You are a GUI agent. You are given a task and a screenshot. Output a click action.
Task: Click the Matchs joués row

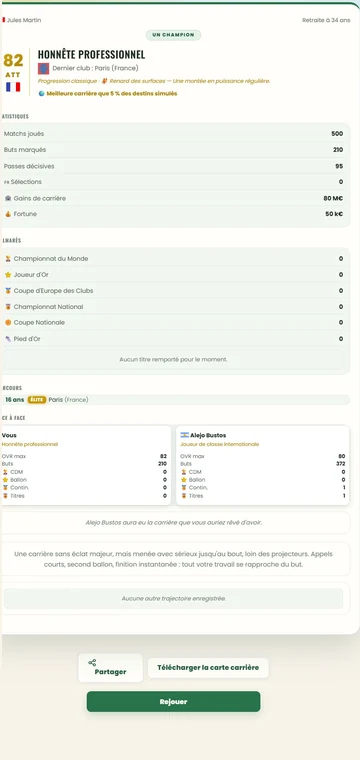(x=173, y=134)
